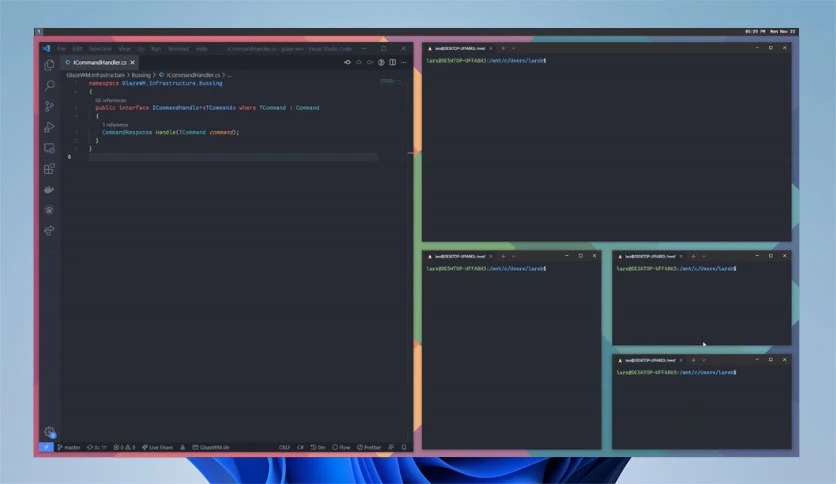Open the errors and warnings status item
Viewport: 836px width, 484px height.
(124, 447)
